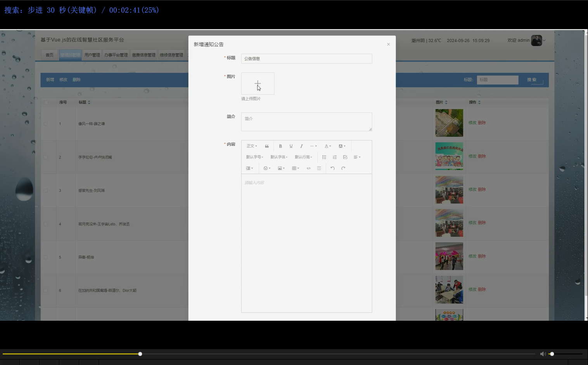The image size is (588, 365).
Task: Focus the 标题 search field in toolbar
Action: coord(498,80)
